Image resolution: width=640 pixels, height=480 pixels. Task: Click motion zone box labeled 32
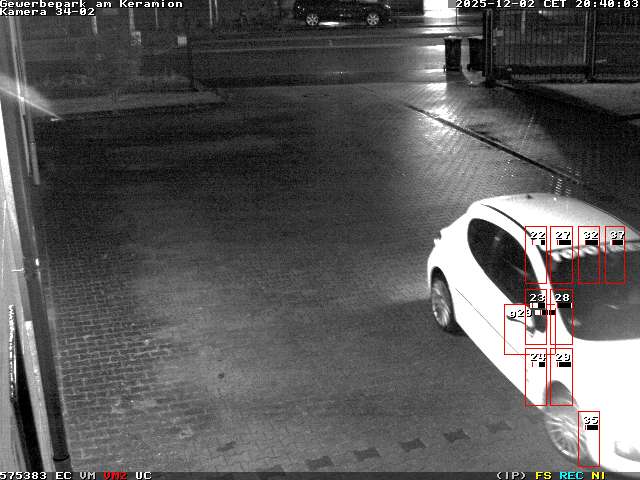[x=589, y=255]
